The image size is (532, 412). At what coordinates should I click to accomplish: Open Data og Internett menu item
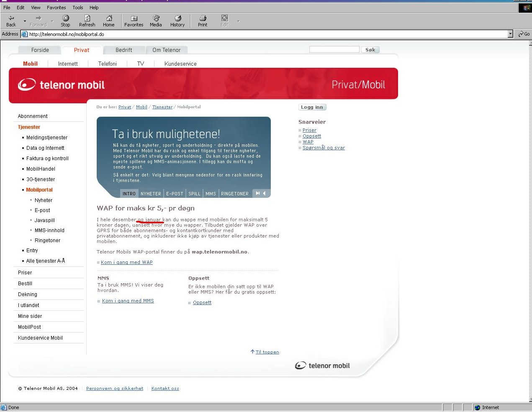point(45,148)
